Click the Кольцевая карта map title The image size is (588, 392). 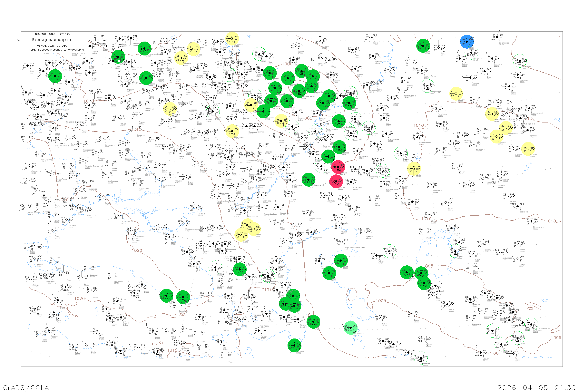coord(51,40)
